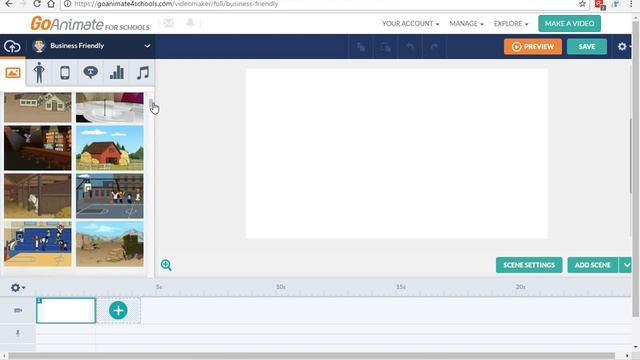Click the browser back arrow

pyautogui.click(x=9, y=4)
